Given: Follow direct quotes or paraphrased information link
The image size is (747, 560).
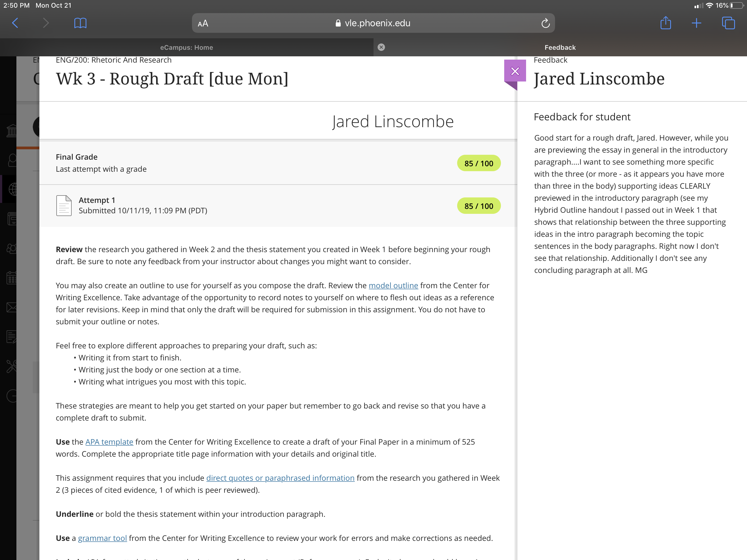Looking at the screenshot, I should 280,478.
